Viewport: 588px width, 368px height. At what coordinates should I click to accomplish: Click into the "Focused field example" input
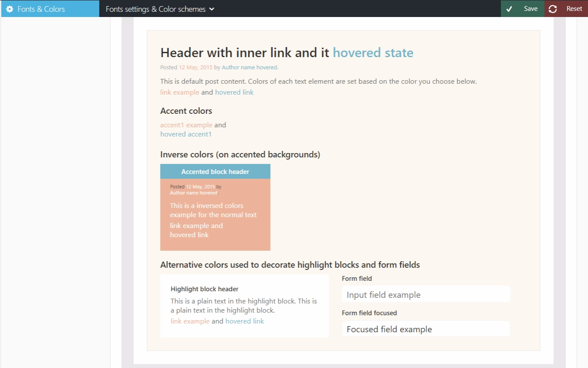(426, 329)
